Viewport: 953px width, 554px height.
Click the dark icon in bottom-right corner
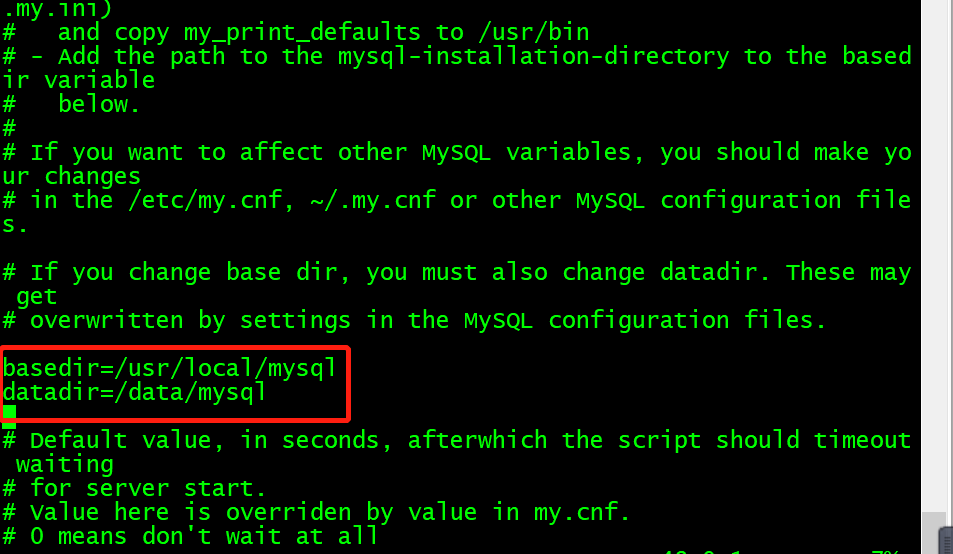click(946, 541)
